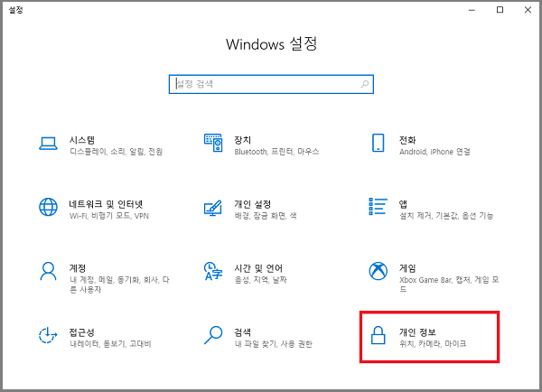Viewport: 542px width, 392px height.
Task: Click the 음성, 지역, 날짜 description
Action: pos(261,280)
